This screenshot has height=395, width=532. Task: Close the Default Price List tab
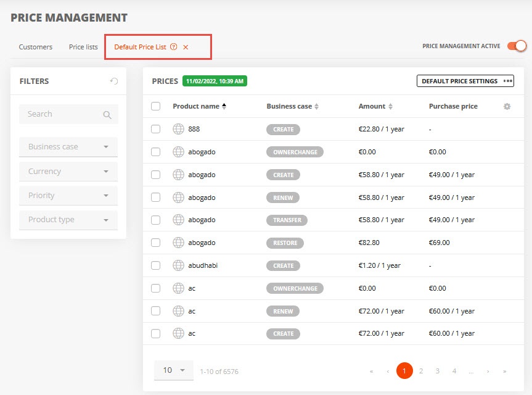click(x=186, y=47)
